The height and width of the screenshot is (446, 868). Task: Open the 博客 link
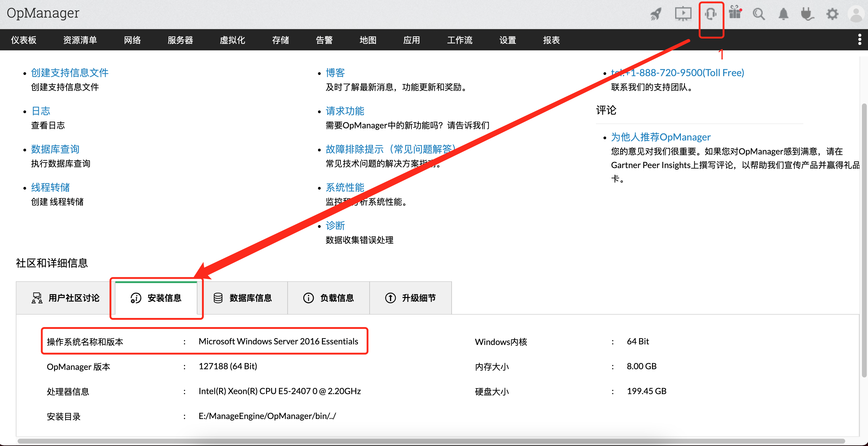[335, 73]
